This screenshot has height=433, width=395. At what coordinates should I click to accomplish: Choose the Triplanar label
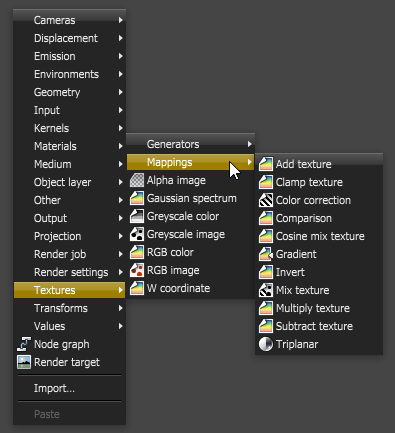[297, 344]
